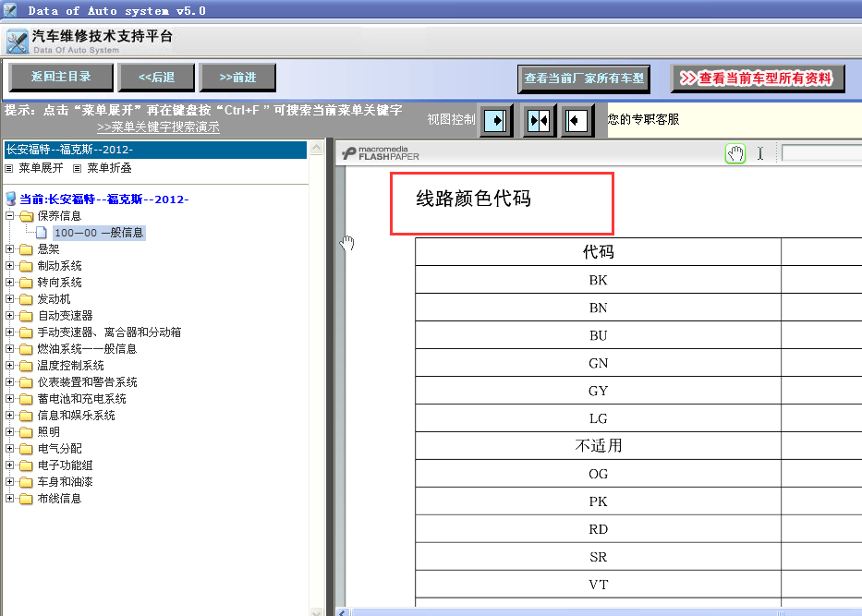Select 手动变速器、离合器和分动箱 tree item

(x=109, y=332)
